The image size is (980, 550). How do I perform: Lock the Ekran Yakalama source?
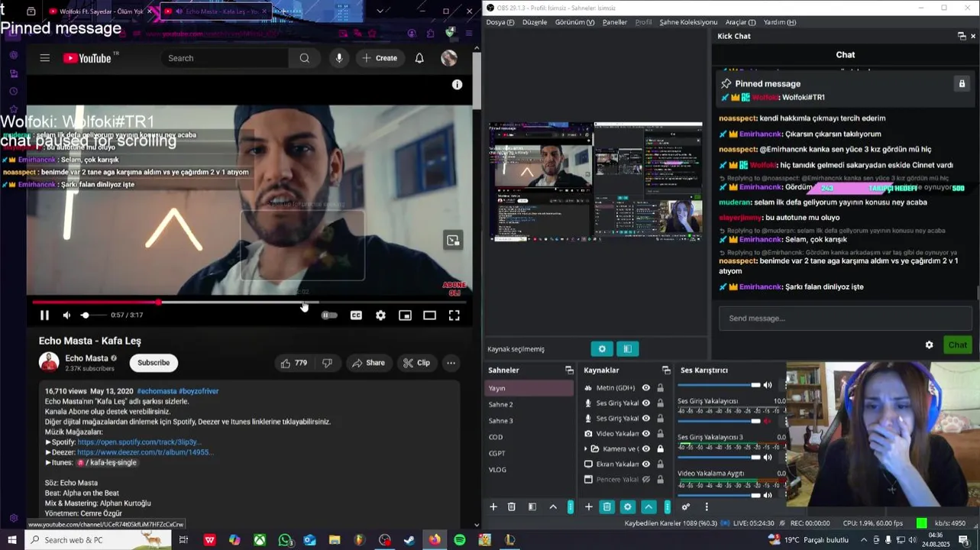point(660,464)
